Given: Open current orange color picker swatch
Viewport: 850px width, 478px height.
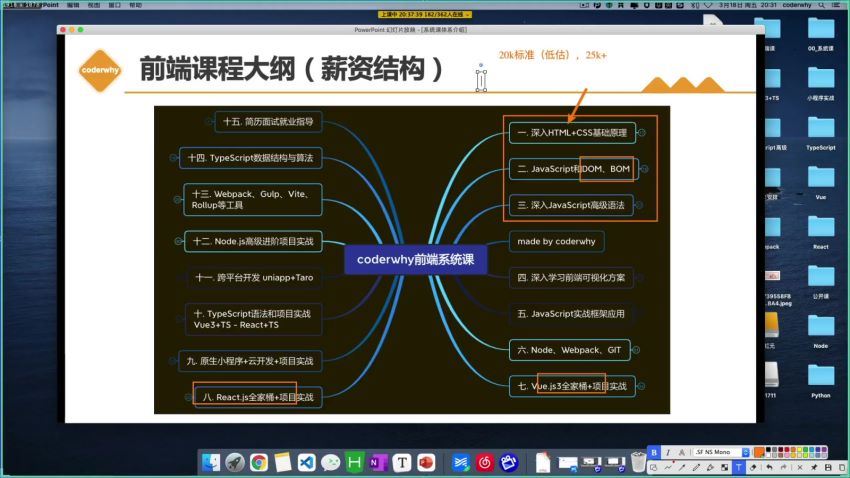Looking at the screenshot, I should tap(759, 453).
